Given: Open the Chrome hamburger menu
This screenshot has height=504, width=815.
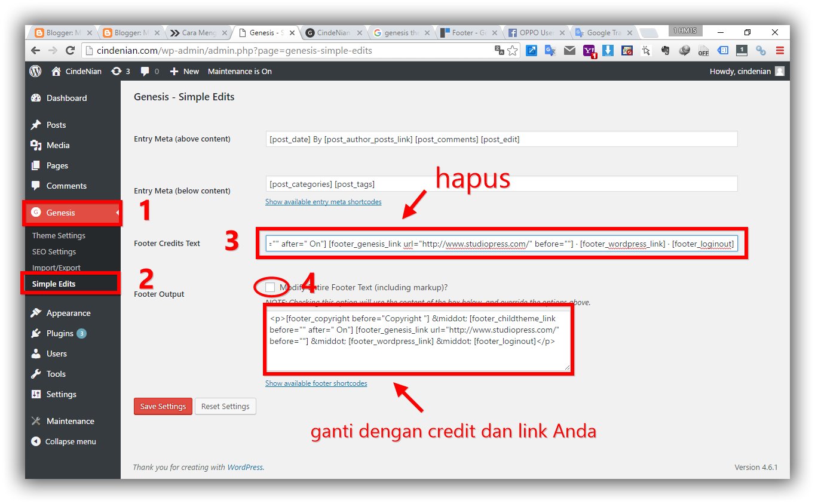Looking at the screenshot, I should coord(780,51).
